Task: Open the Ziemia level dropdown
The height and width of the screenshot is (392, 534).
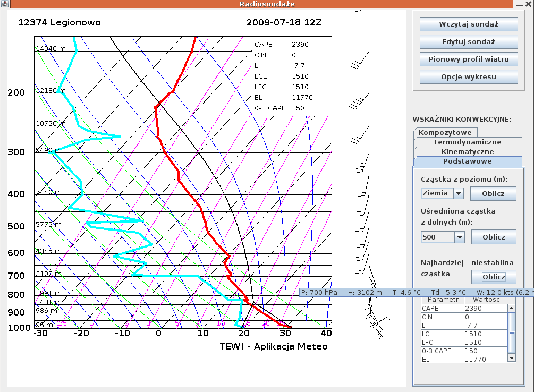Action: click(x=459, y=193)
